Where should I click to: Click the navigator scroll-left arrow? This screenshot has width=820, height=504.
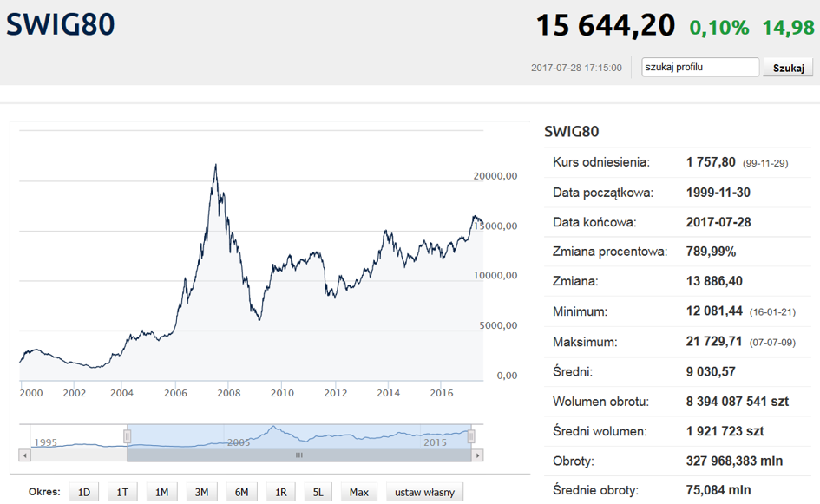[x=24, y=455]
